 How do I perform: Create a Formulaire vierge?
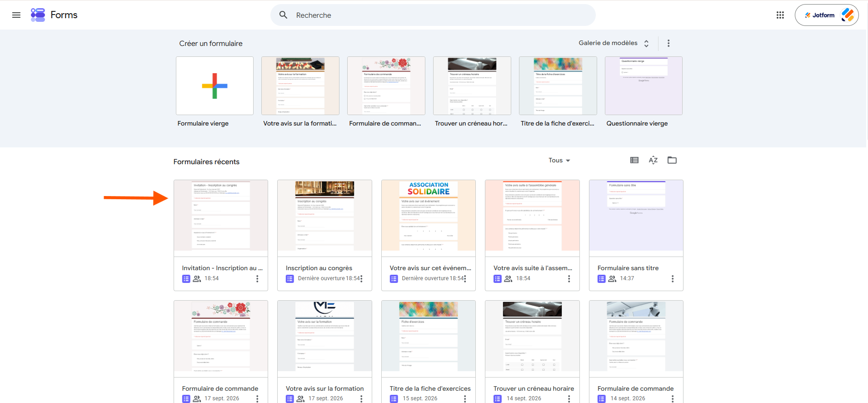tap(215, 86)
